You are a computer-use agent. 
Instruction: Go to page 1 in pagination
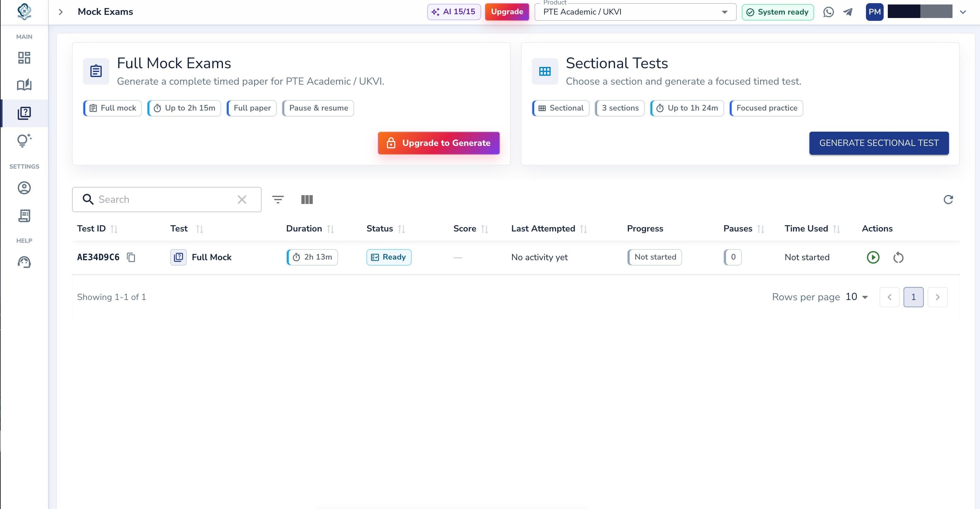[913, 297]
